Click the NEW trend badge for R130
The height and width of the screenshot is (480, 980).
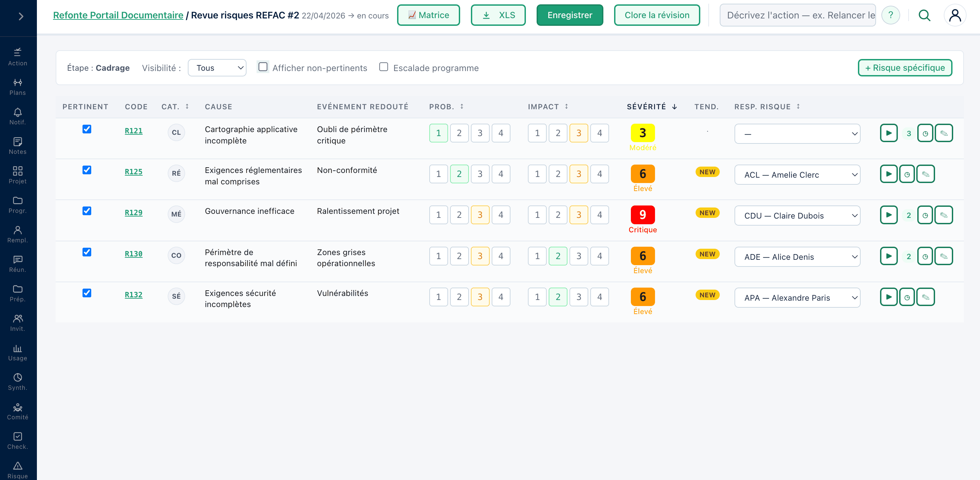pos(707,254)
